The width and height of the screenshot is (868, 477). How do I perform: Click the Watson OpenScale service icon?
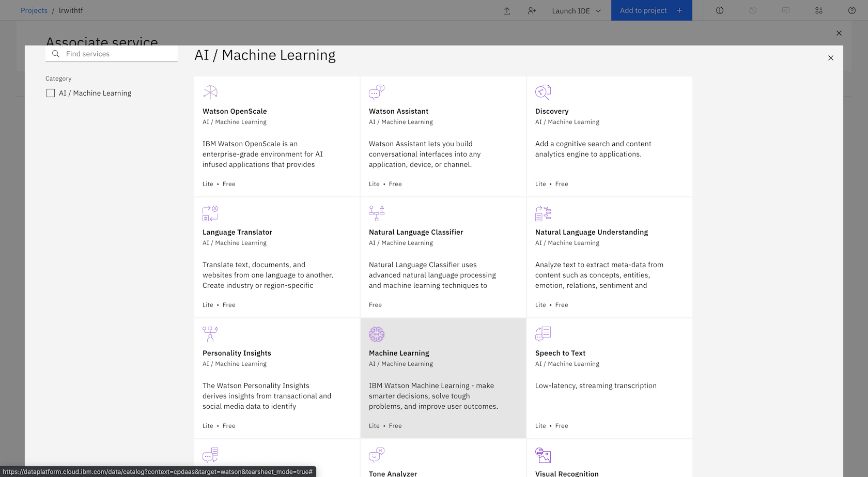(210, 92)
